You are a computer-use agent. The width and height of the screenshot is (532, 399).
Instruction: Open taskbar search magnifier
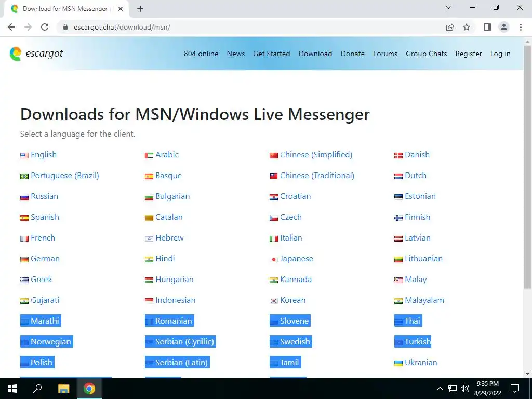pyautogui.click(x=37, y=388)
